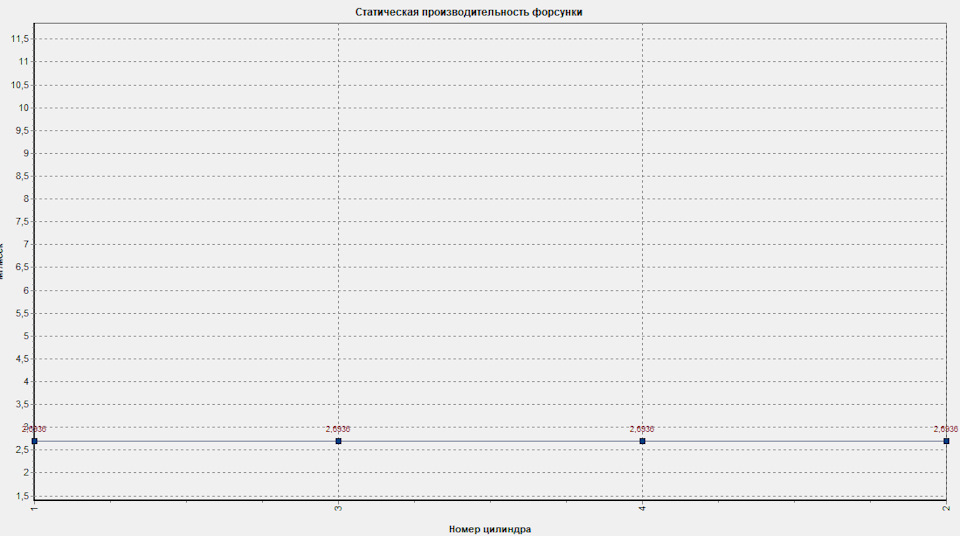
Task: Click the '10' vertical axis tick label
Action: pos(24,107)
